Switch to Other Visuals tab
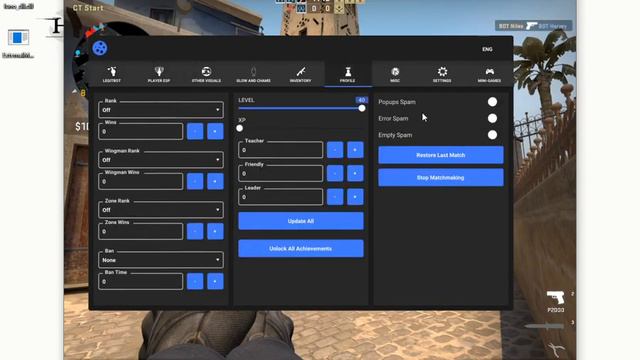The height and width of the screenshot is (360, 640). pyautogui.click(x=206, y=74)
